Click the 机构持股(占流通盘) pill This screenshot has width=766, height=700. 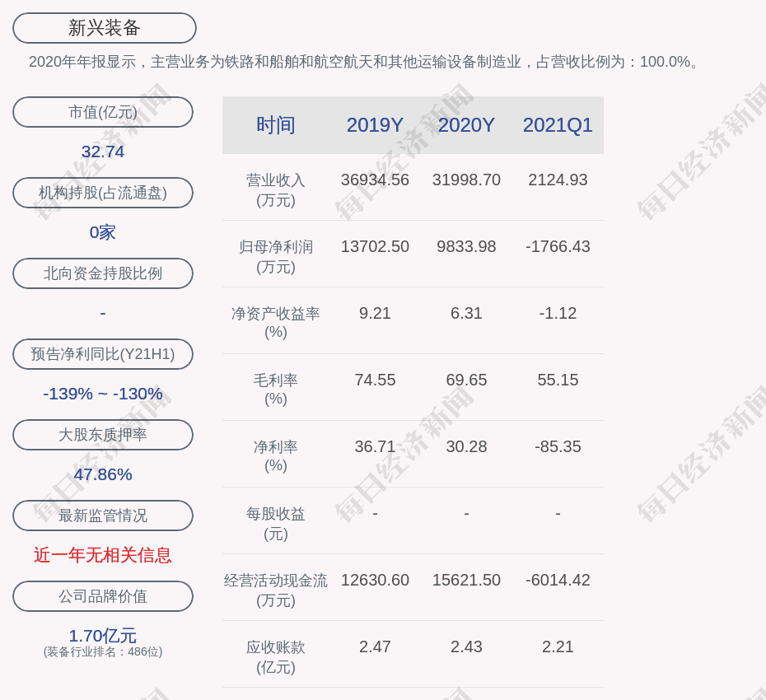point(103,193)
